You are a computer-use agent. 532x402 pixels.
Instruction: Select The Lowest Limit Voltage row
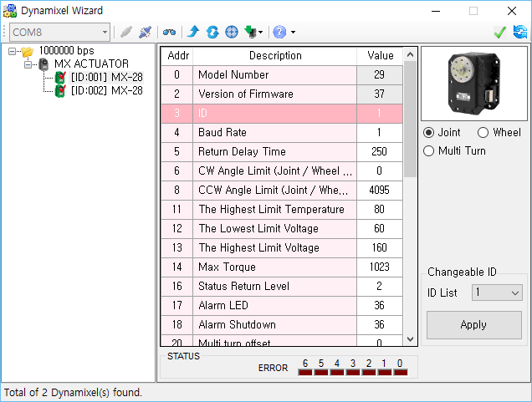tap(282, 229)
